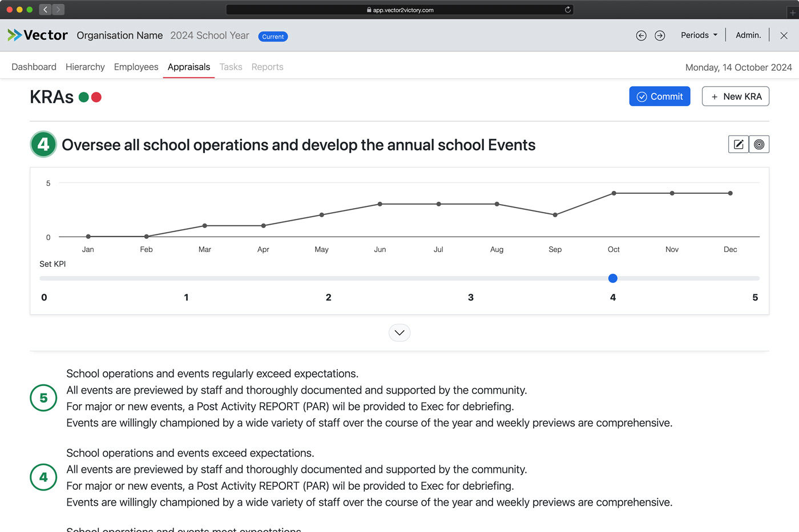Viewport: 799px width, 532px height.
Task: Click the New KRA button
Action: pos(736,96)
